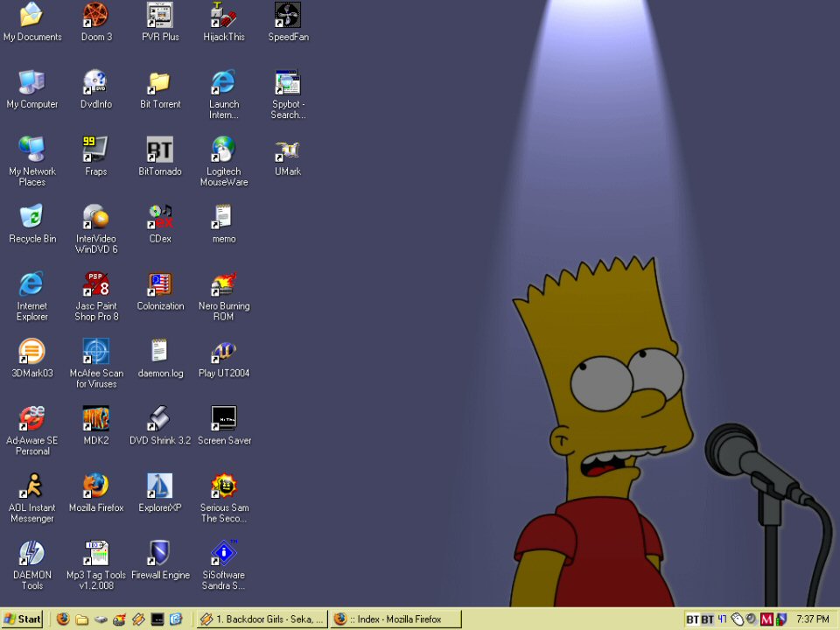
Task: Launch SiSoftware Sandra shortcut
Action: 224,564
